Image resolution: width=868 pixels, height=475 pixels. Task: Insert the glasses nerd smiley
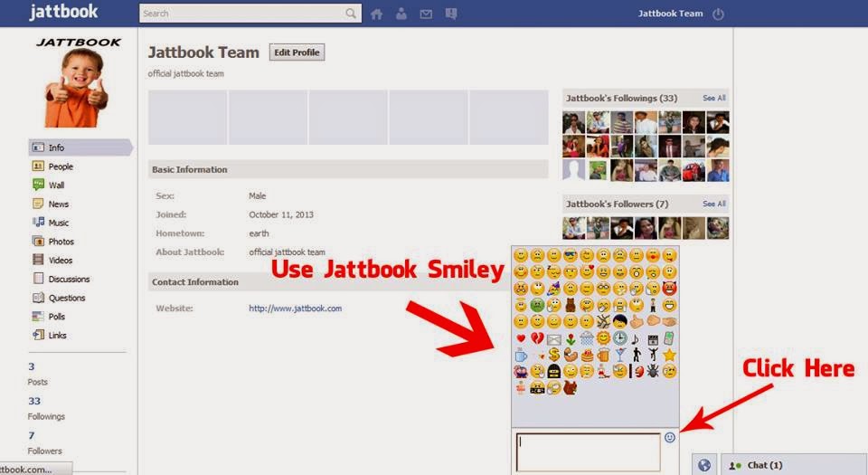coord(603,289)
